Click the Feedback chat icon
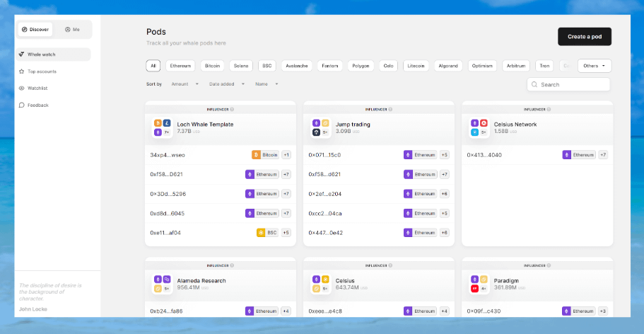644x334 pixels. point(21,105)
